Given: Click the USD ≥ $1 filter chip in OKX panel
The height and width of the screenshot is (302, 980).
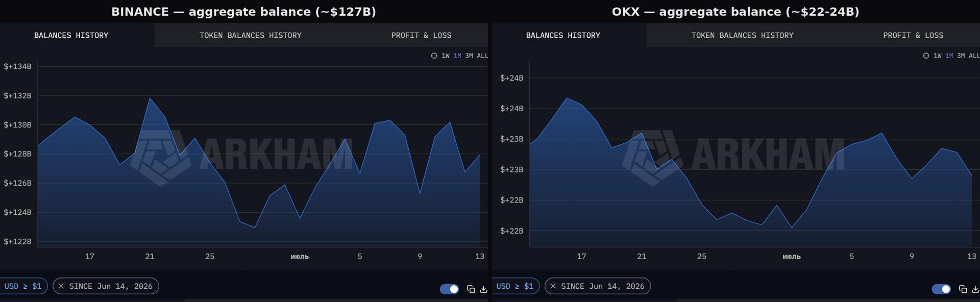Looking at the screenshot, I should (515, 286).
